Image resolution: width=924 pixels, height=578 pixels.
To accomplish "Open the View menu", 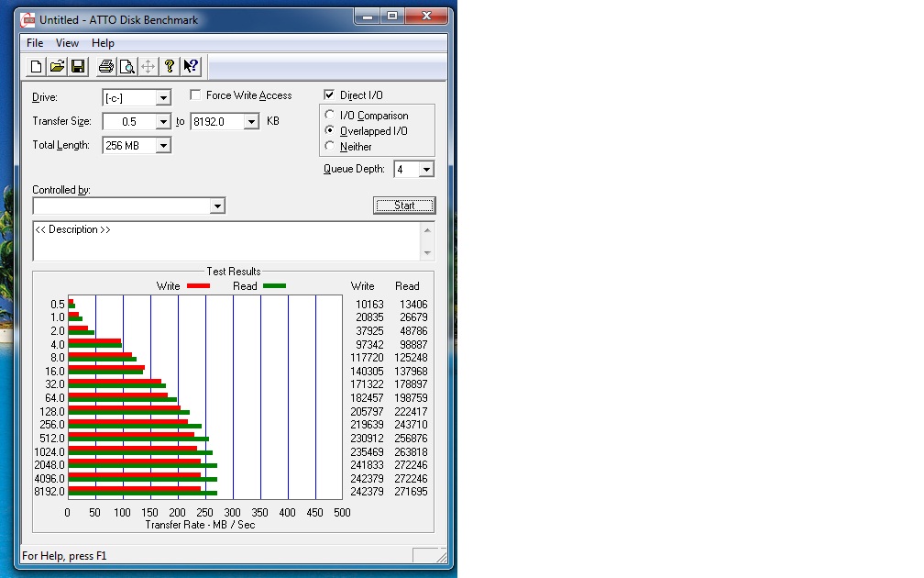I will pyautogui.click(x=67, y=43).
